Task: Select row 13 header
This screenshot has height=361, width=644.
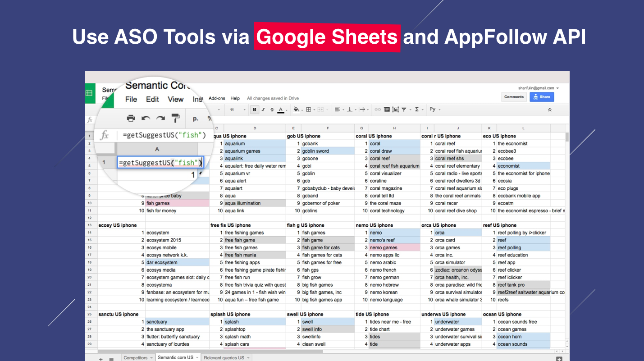Action: 89,225
